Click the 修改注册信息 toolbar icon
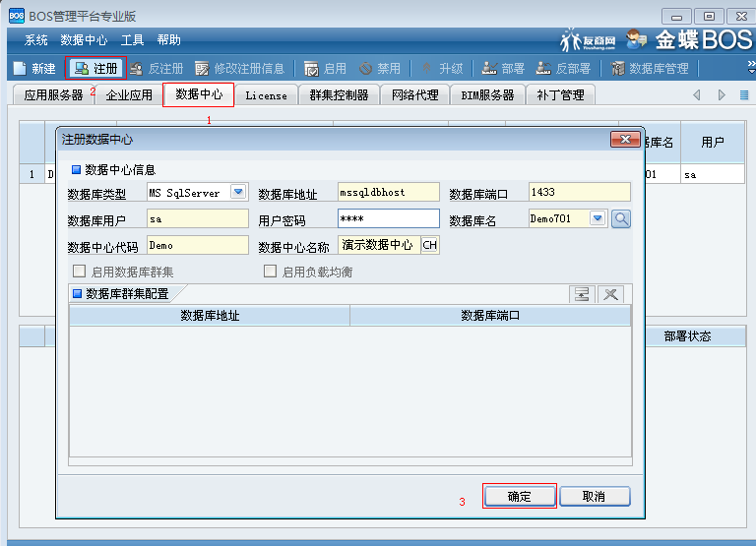Viewport: 756px width, 546px height. click(202, 69)
